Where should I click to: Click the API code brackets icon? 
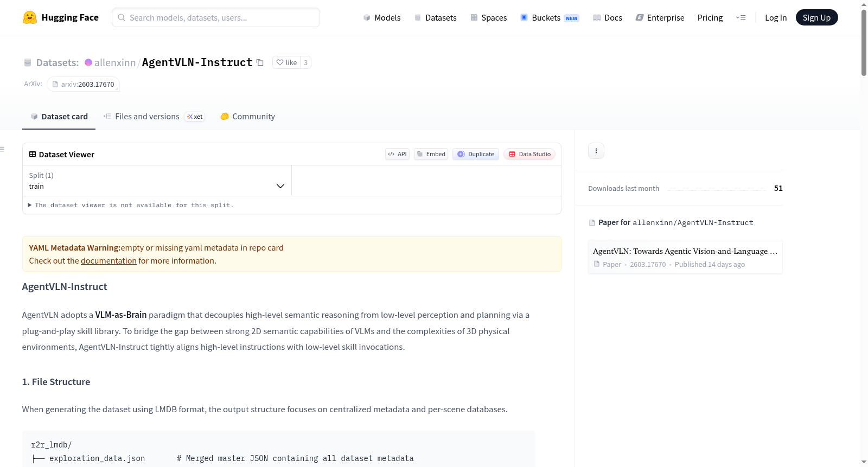point(391,154)
